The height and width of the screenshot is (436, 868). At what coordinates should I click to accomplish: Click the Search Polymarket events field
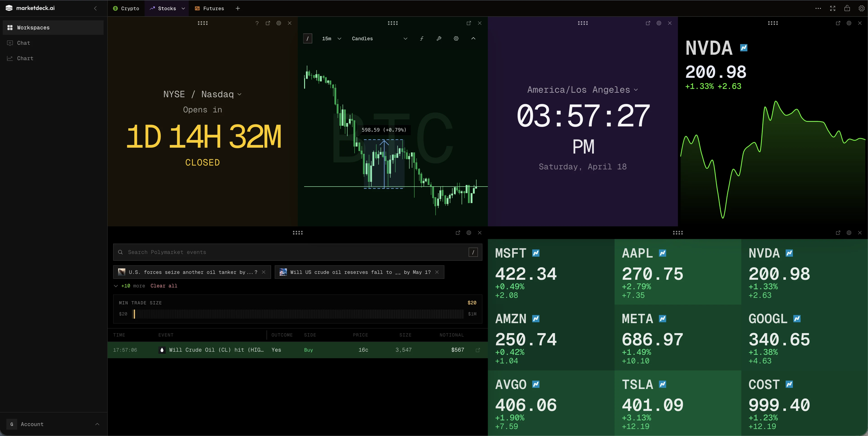tap(298, 252)
